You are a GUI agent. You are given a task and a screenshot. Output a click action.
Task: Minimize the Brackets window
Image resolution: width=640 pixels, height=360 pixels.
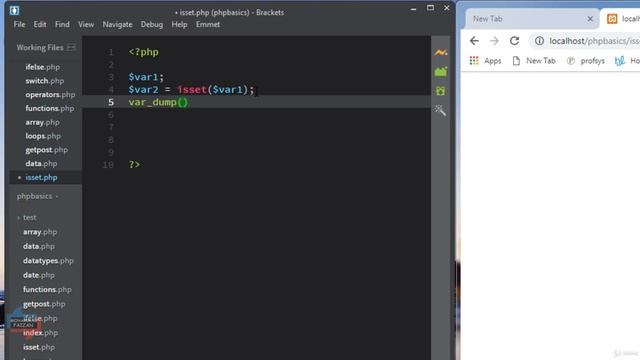pyautogui.click(x=413, y=8)
